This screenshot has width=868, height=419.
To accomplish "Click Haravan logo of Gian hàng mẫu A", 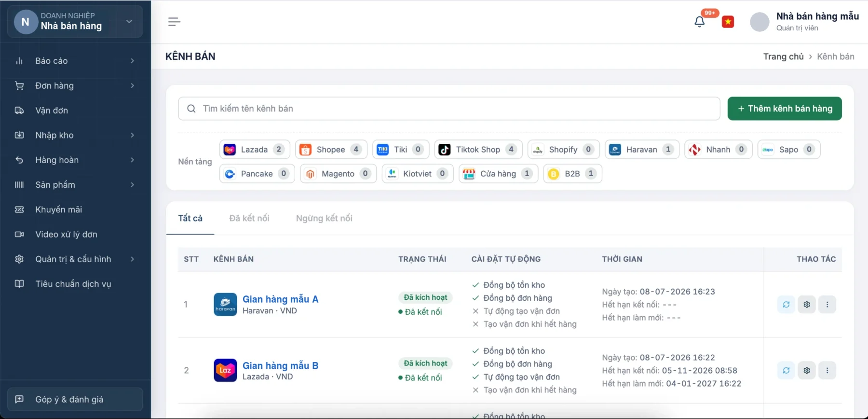I will 225,305.
